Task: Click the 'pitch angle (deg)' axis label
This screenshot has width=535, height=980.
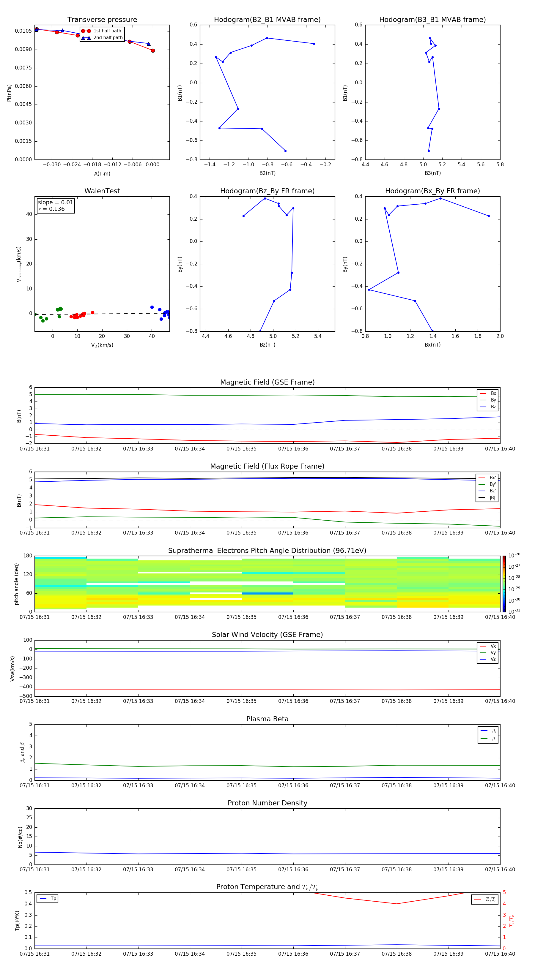Action: [16, 584]
